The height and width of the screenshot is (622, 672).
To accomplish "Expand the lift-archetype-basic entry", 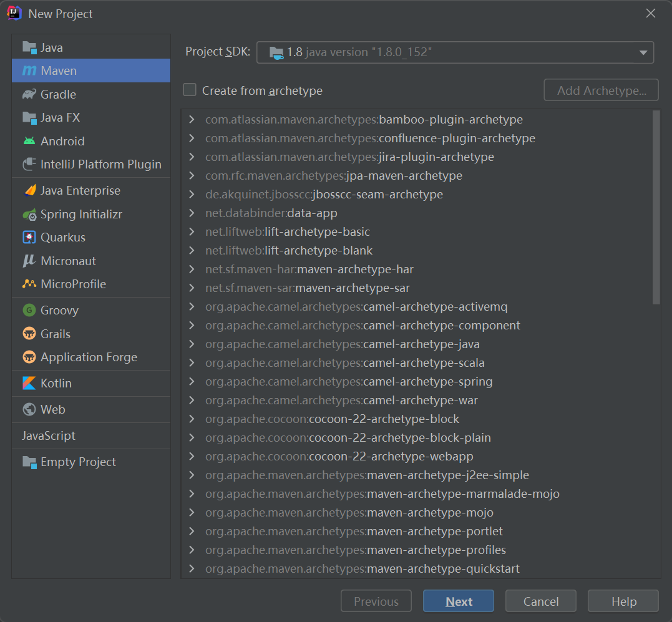I will 192,231.
